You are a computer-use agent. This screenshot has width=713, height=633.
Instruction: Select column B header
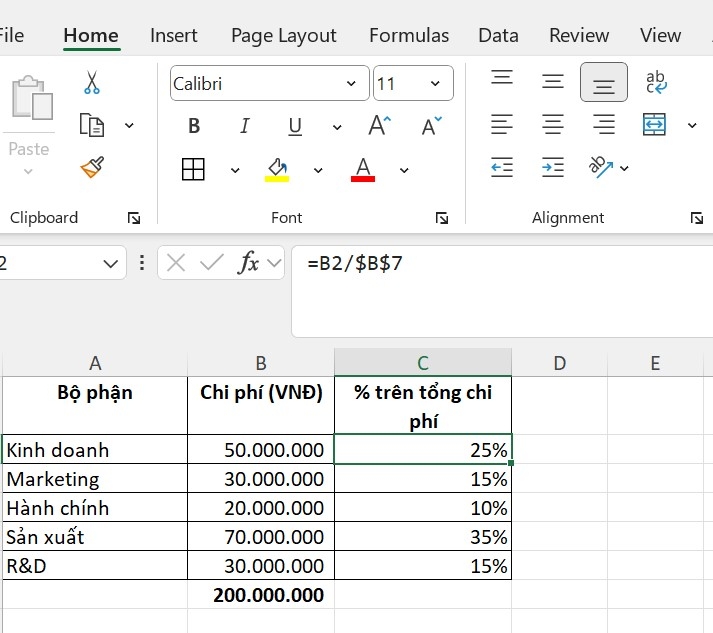261,363
